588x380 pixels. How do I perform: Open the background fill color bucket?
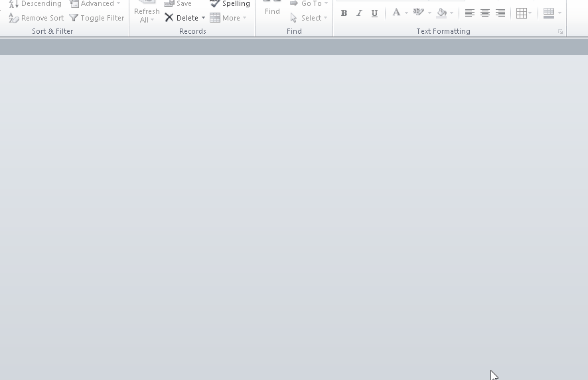pyautogui.click(x=442, y=13)
